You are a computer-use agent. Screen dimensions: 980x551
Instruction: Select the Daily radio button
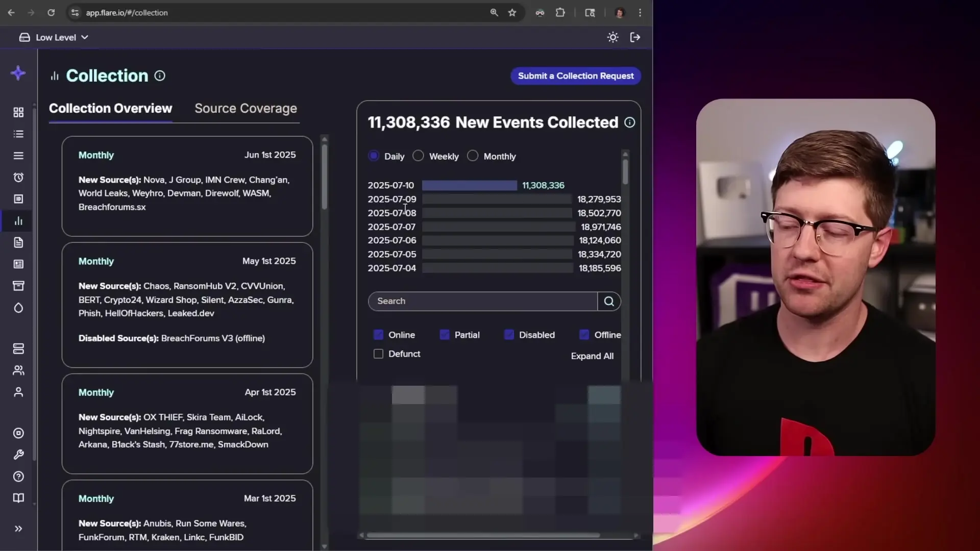[x=374, y=156]
